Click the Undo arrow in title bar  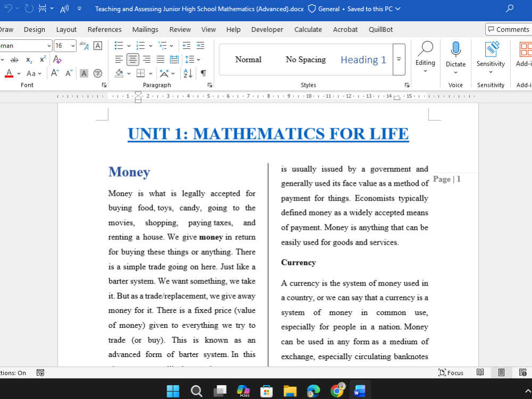pyautogui.click(x=8, y=9)
